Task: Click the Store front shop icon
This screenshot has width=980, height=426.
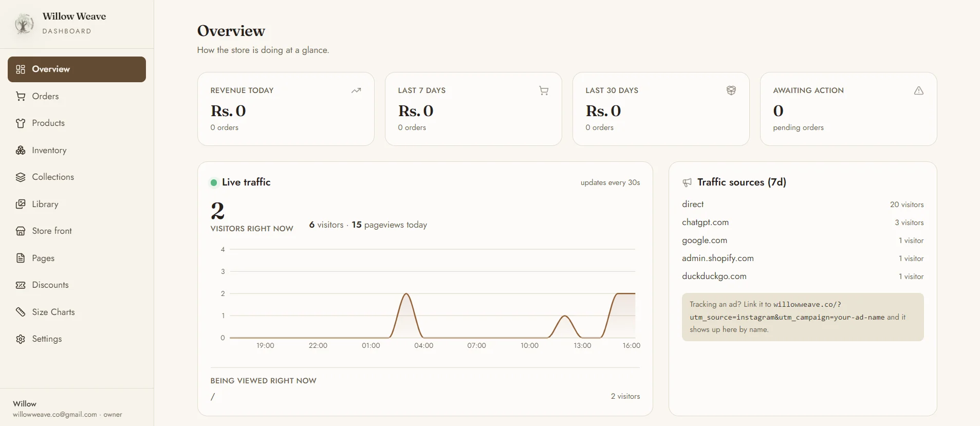Action: 21,231
